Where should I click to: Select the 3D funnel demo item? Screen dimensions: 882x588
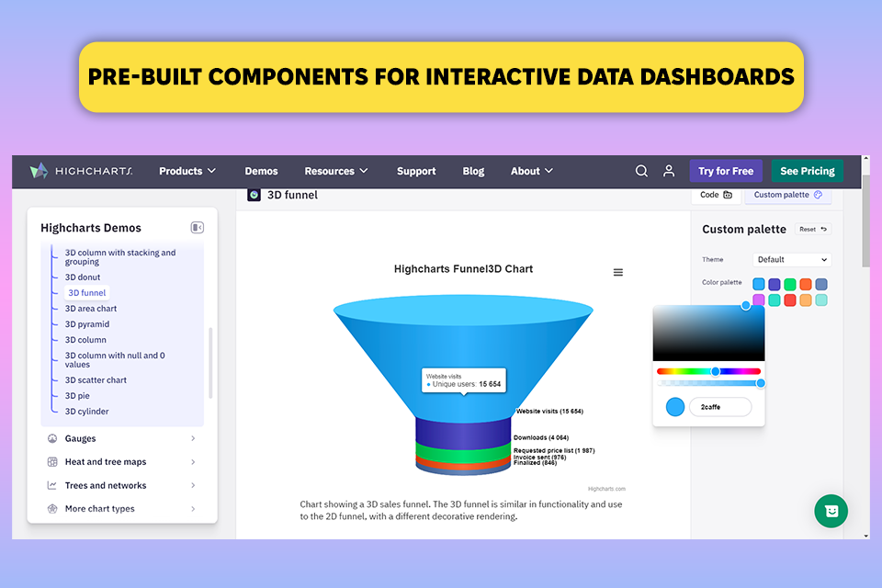tap(87, 292)
